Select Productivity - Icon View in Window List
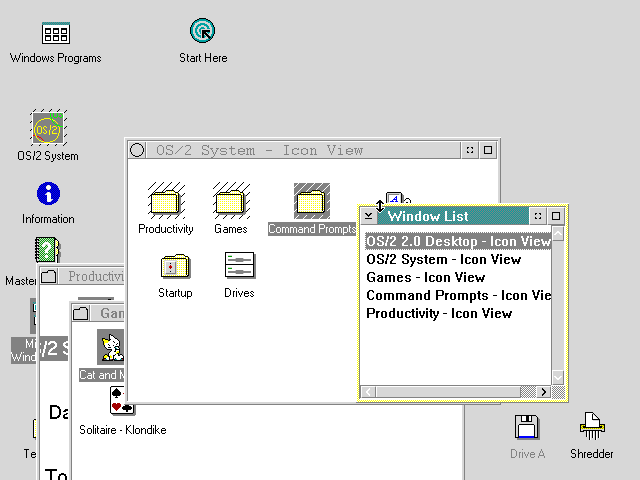Viewport: 640px width, 480px height. click(439, 313)
